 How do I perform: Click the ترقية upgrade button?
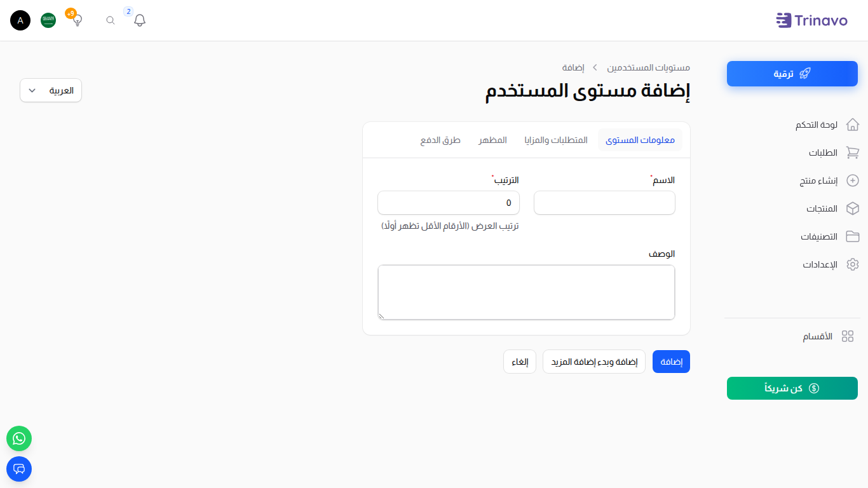[x=792, y=74]
